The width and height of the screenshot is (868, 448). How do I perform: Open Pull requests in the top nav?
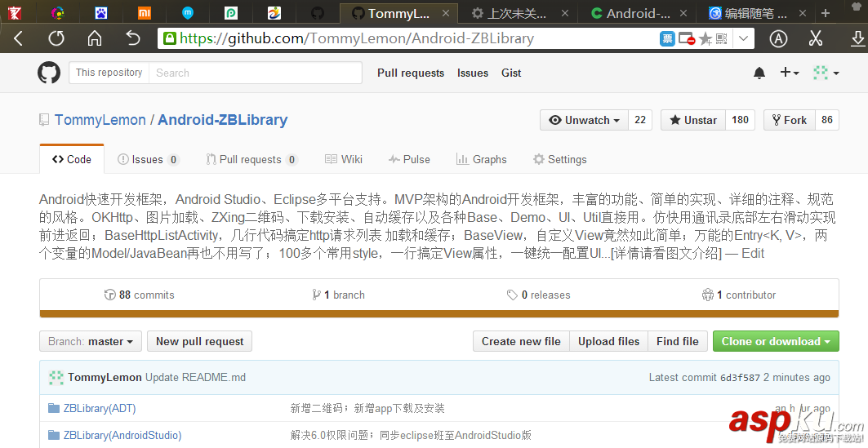point(411,73)
